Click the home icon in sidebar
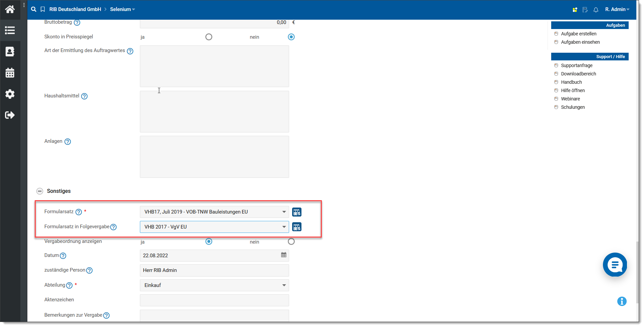The height and width of the screenshot is (327, 644). coord(10,9)
